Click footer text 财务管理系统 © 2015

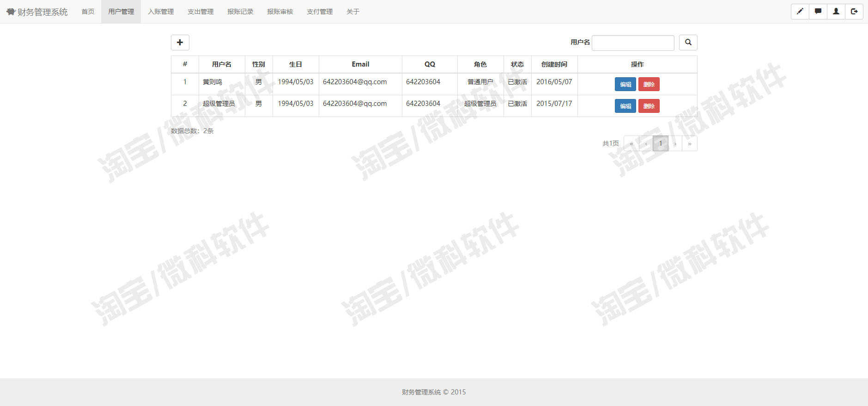[x=434, y=392]
